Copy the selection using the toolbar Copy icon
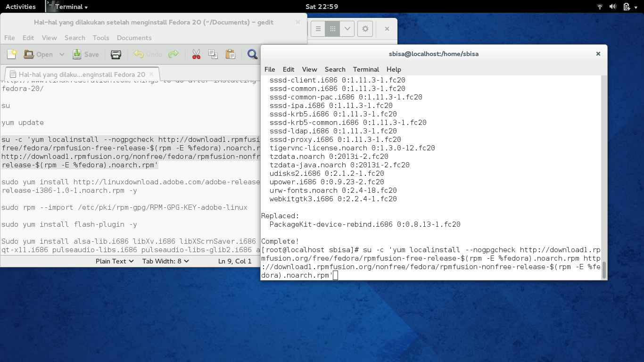Viewport: 644px width, 362px height. pyautogui.click(x=213, y=54)
